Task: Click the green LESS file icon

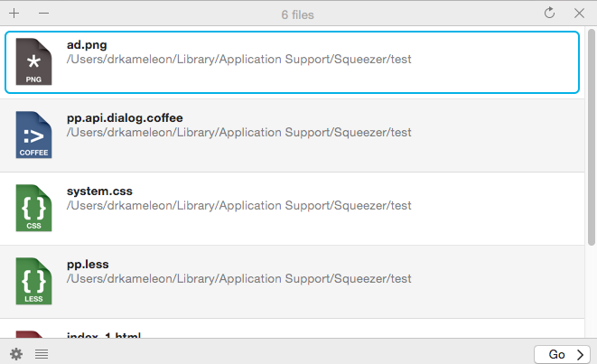Action: tap(34, 281)
